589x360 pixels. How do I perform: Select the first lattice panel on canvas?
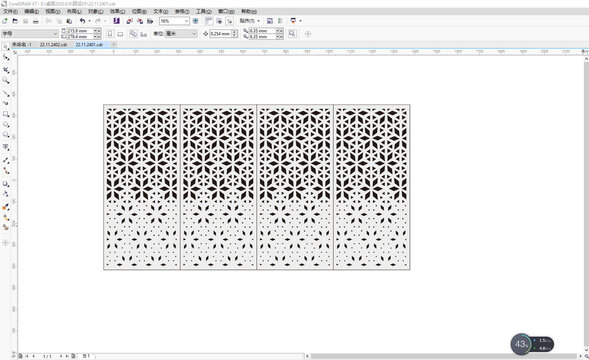pyautogui.click(x=142, y=187)
